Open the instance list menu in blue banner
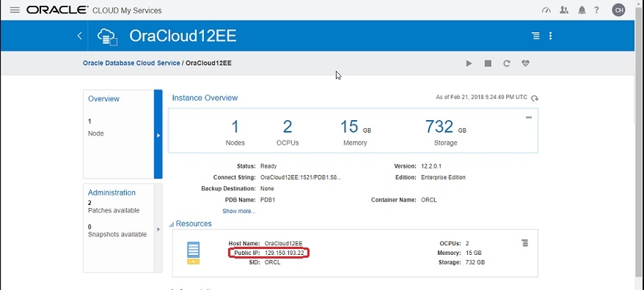The image size is (644, 290). (x=535, y=36)
